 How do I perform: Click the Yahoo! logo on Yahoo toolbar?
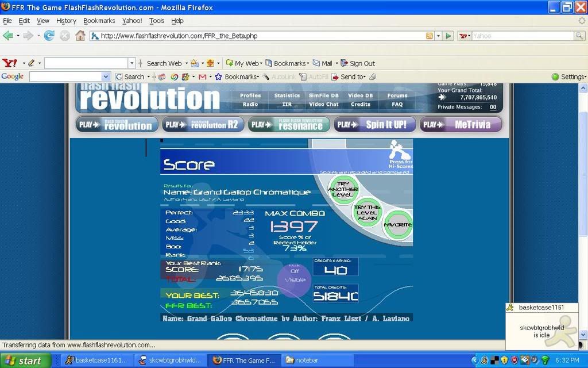tap(9, 63)
